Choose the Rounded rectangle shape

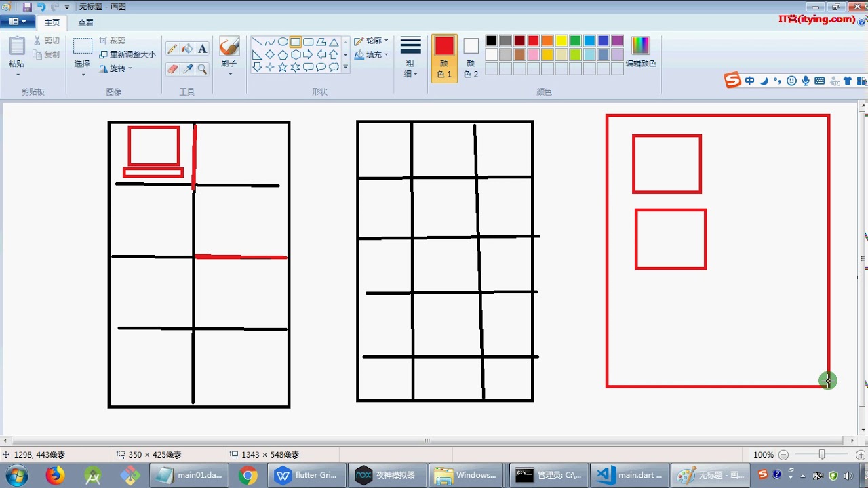(309, 42)
